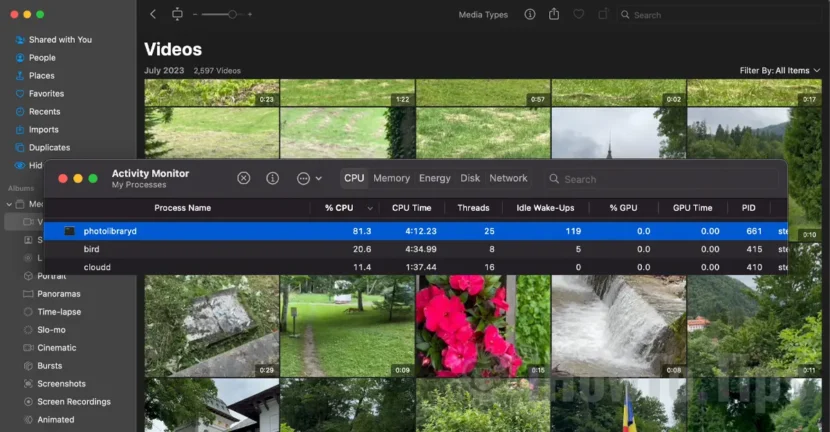
Task: Click the rotate icon in Photos toolbar
Action: point(603,14)
